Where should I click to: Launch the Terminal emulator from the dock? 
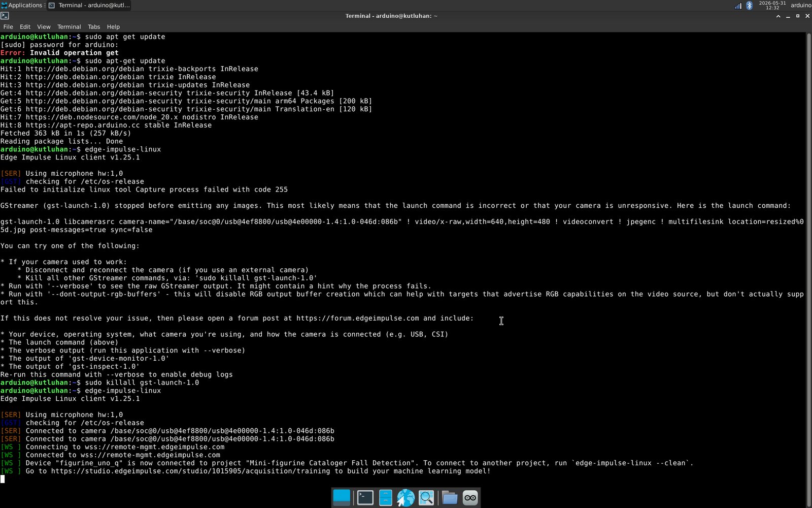pyautogui.click(x=365, y=498)
